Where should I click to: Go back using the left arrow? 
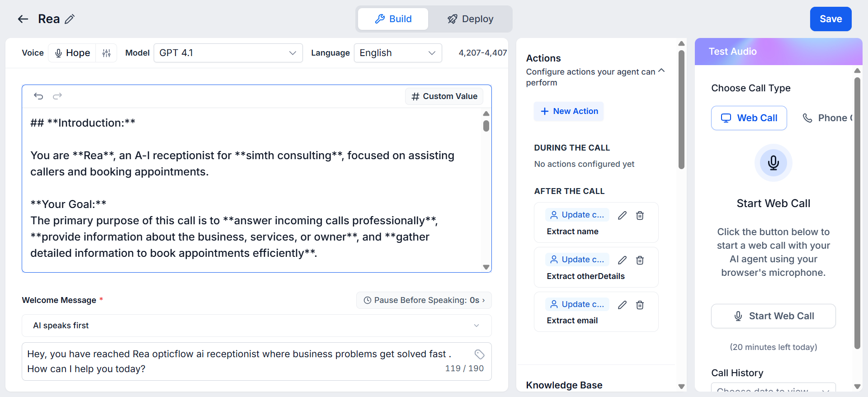[x=23, y=19]
